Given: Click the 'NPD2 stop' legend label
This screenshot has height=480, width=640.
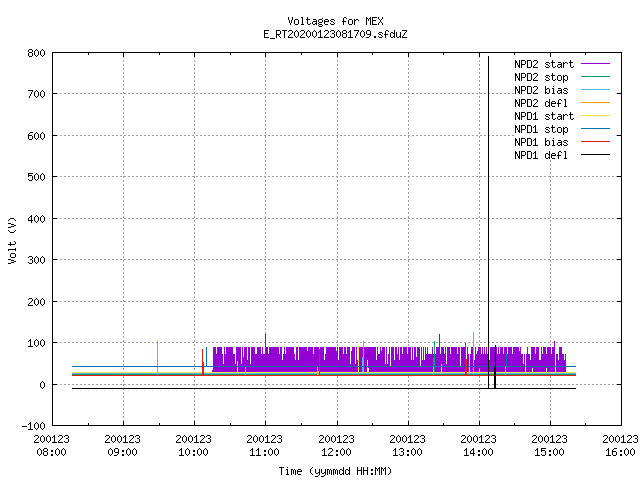Looking at the screenshot, I should 541,77.
